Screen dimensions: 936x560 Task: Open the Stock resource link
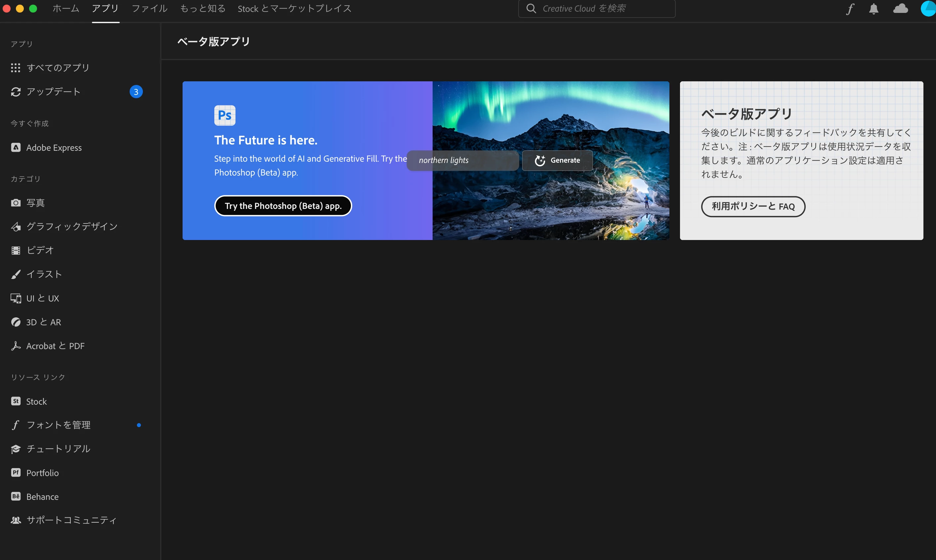(x=36, y=402)
